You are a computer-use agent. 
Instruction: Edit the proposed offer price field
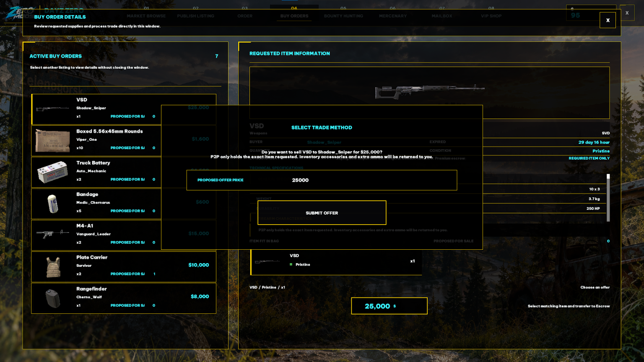click(x=322, y=180)
